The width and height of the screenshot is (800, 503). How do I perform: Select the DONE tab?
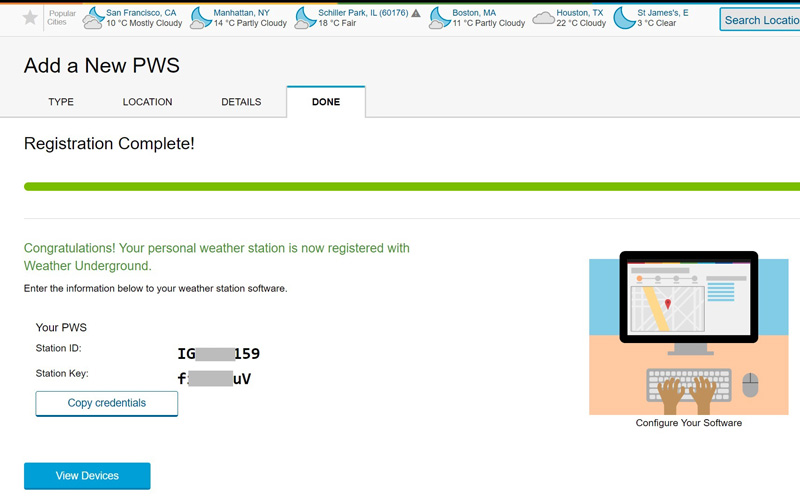pos(326,102)
